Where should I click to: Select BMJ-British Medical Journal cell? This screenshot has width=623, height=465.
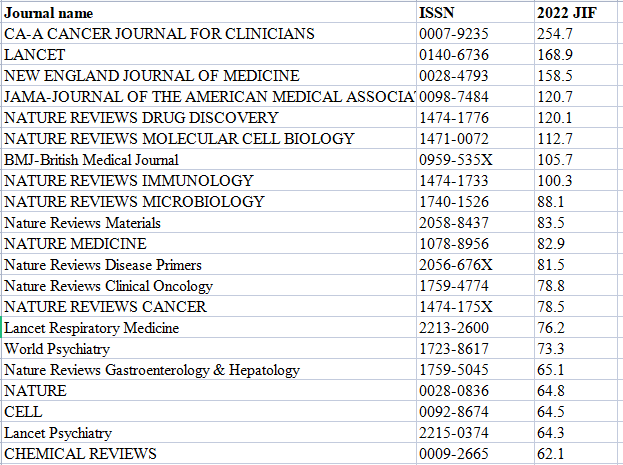click(x=209, y=160)
